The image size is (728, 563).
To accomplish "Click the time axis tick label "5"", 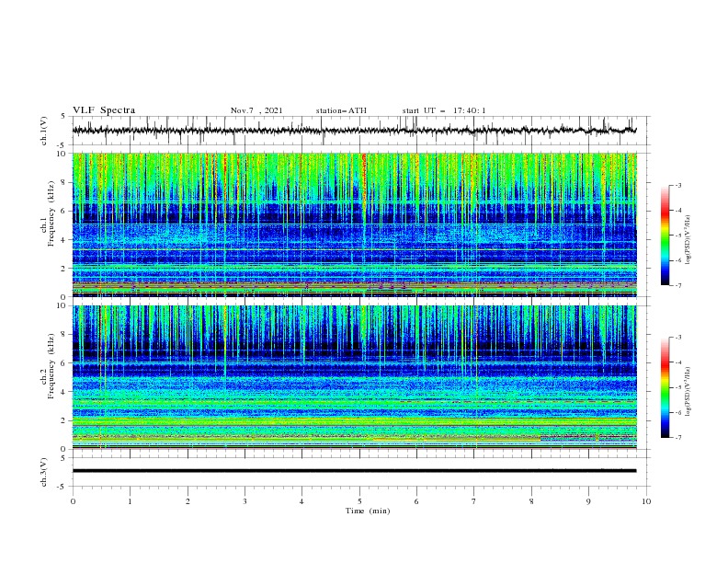I will [x=359, y=501].
